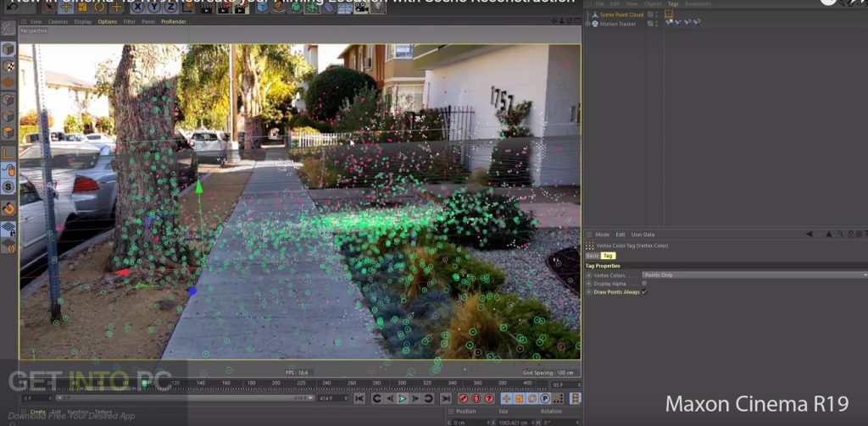Select the Texture mode checker icon

[x=8, y=66]
